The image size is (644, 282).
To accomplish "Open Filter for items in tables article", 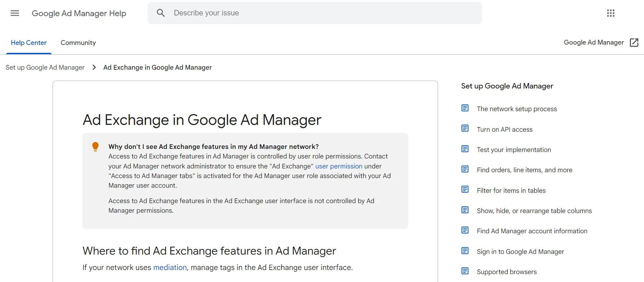I will pos(511,191).
